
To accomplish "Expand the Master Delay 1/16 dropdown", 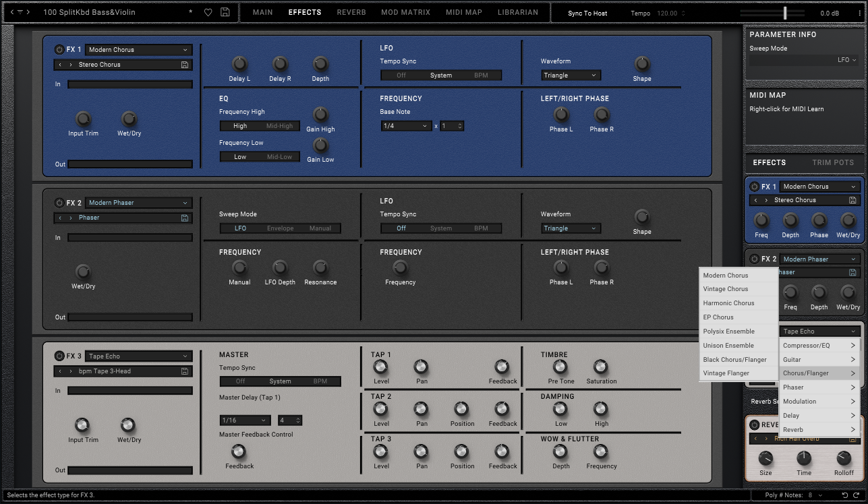I will 245,420.
